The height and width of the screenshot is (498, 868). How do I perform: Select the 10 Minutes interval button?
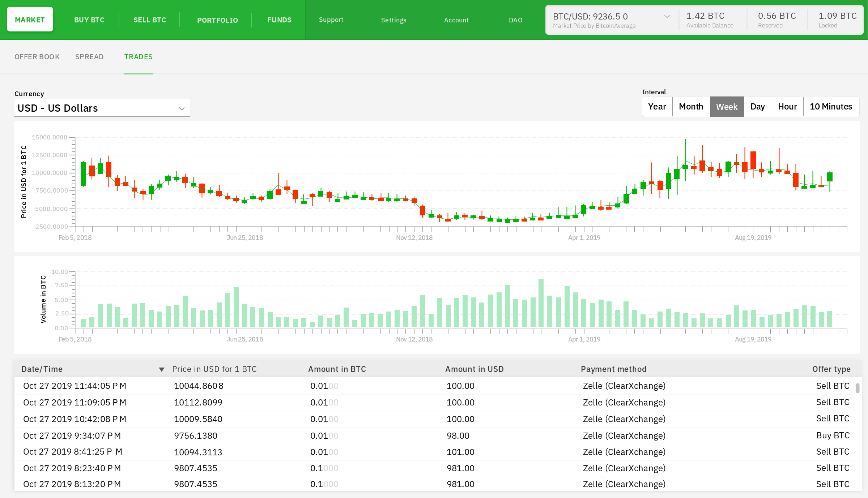tap(830, 107)
